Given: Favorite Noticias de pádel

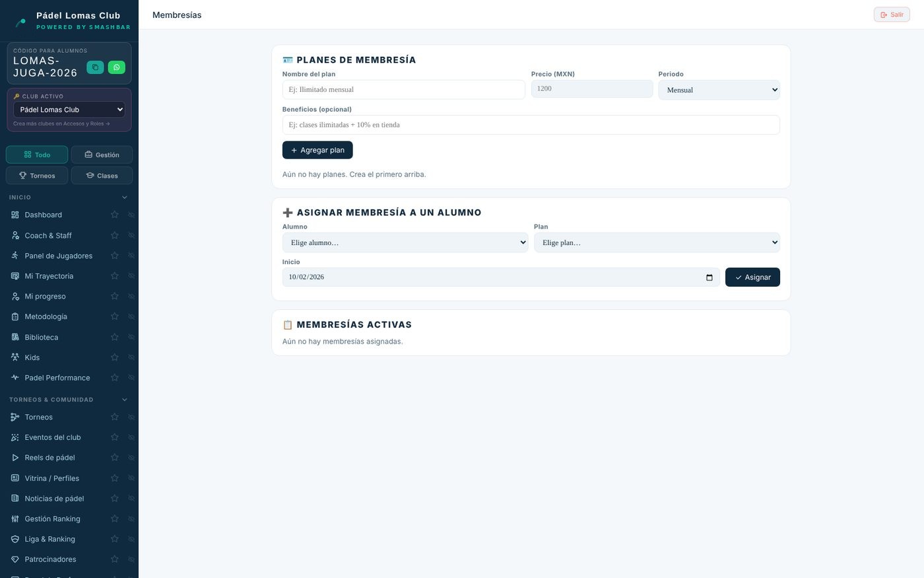Looking at the screenshot, I should click(115, 499).
